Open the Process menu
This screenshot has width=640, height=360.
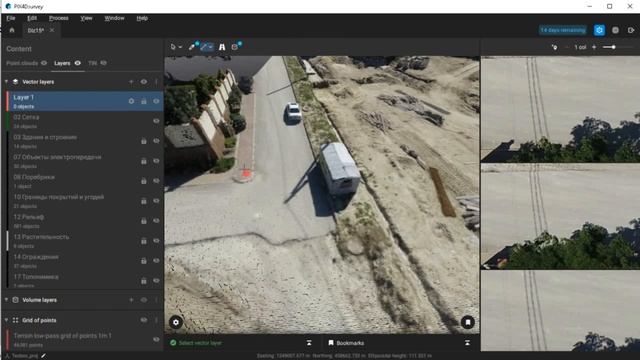click(x=59, y=18)
